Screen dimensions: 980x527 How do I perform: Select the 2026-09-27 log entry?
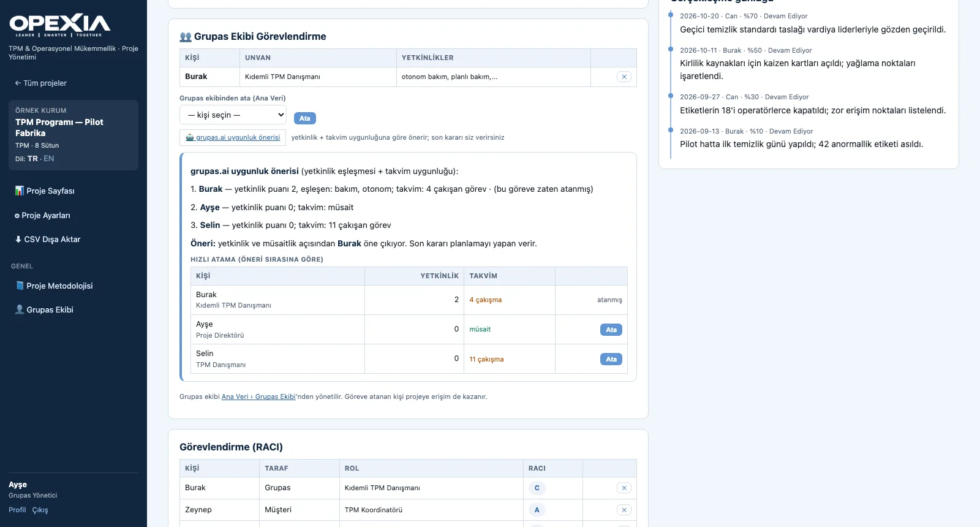(x=813, y=104)
